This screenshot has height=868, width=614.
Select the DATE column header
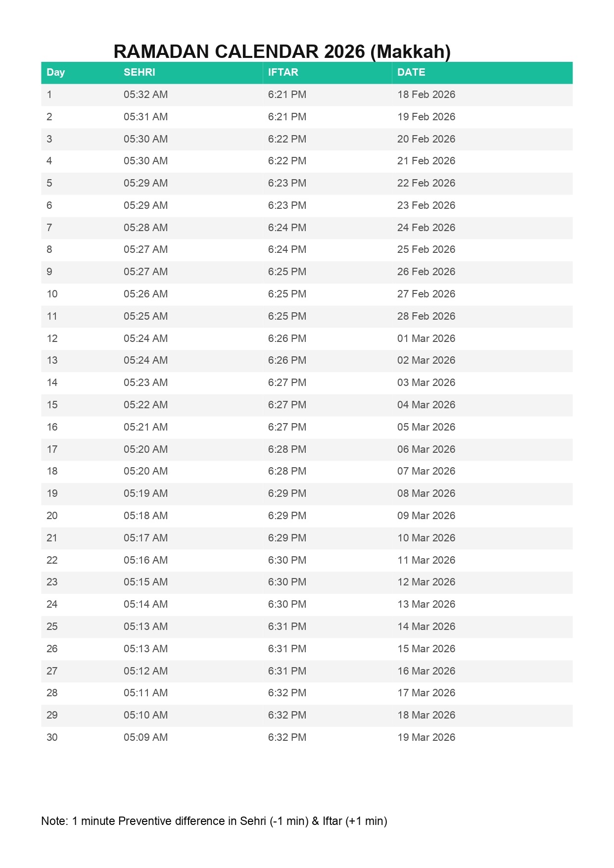411,72
